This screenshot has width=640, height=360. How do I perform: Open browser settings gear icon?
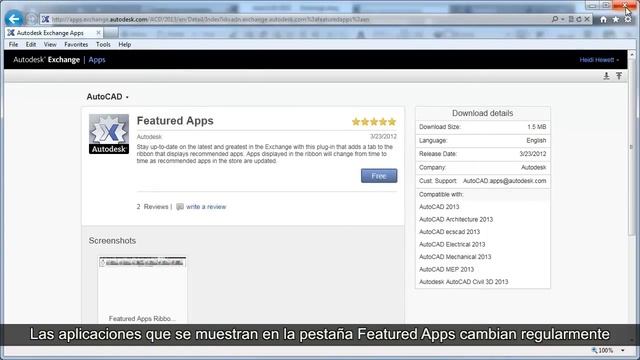point(628,19)
